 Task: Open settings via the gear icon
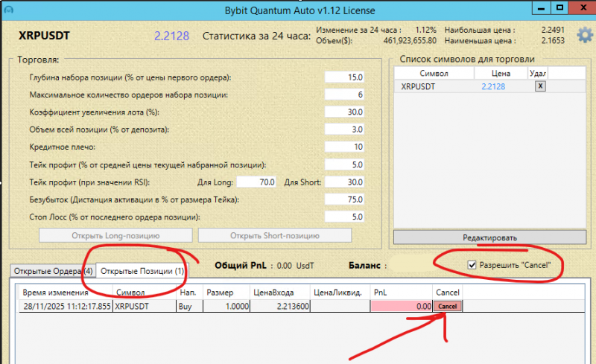(x=585, y=35)
